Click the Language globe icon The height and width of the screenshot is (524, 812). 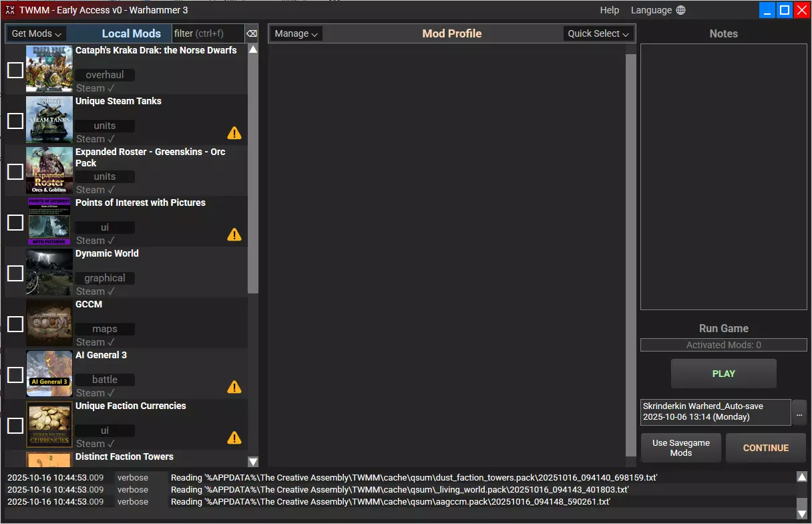(680, 10)
